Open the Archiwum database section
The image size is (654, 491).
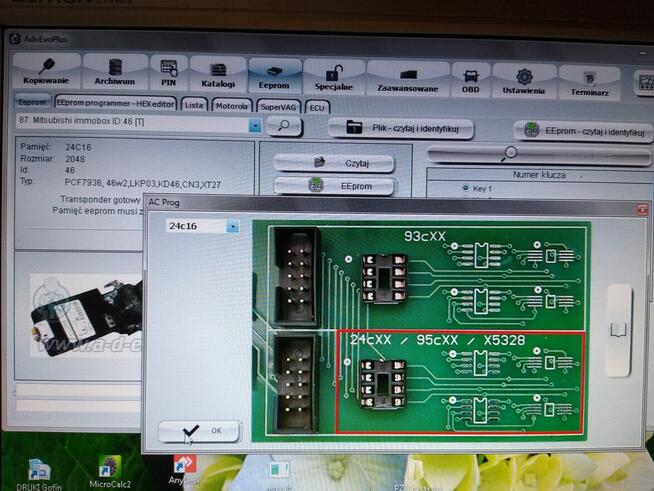114,73
